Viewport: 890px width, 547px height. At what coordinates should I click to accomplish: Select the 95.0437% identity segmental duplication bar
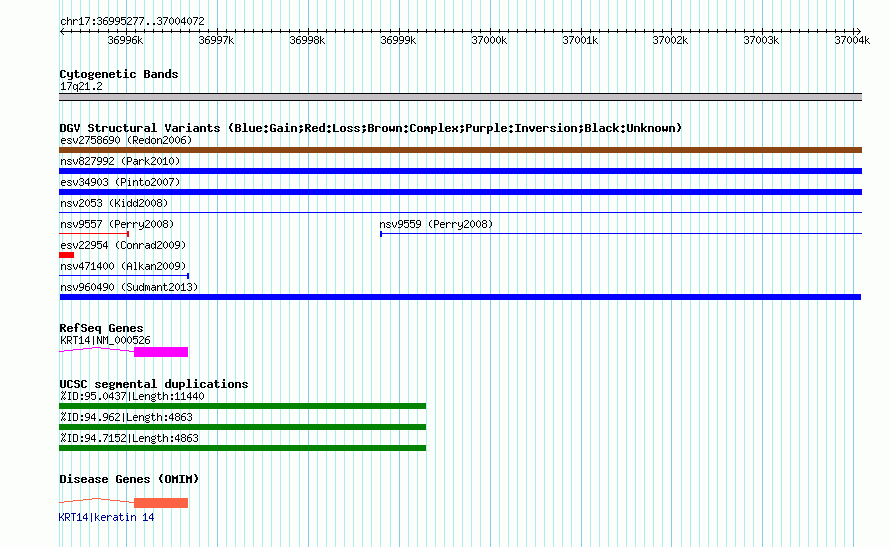[x=242, y=406]
